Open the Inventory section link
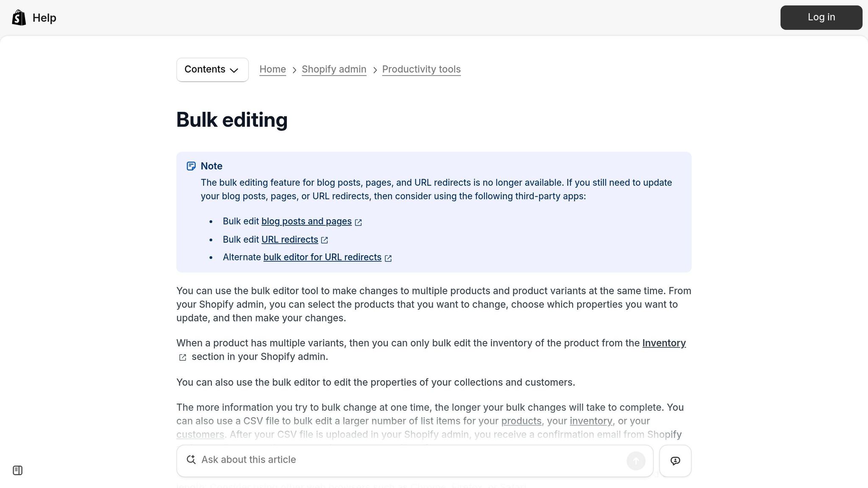The width and height of the screenshot is (868, 488). click(664, 343)
